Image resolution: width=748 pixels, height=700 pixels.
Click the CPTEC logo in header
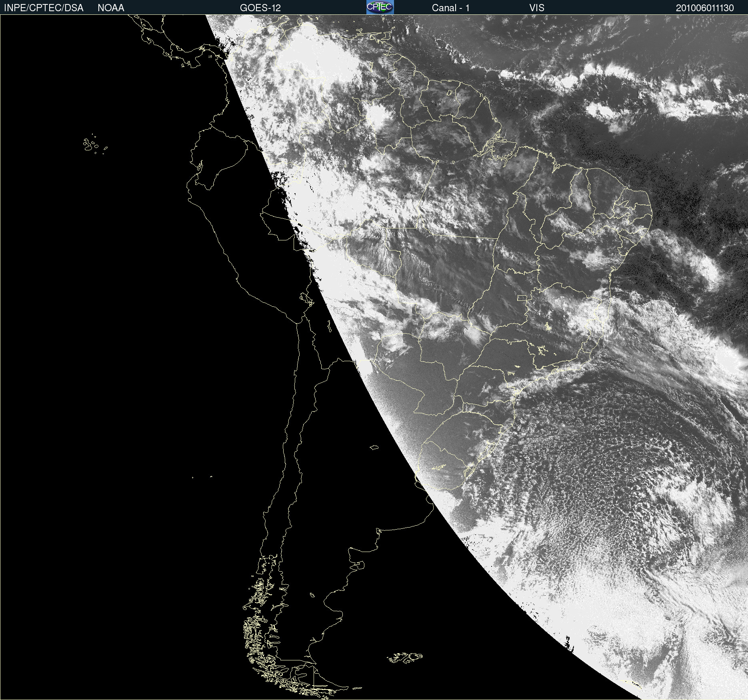tap(380, 7)
